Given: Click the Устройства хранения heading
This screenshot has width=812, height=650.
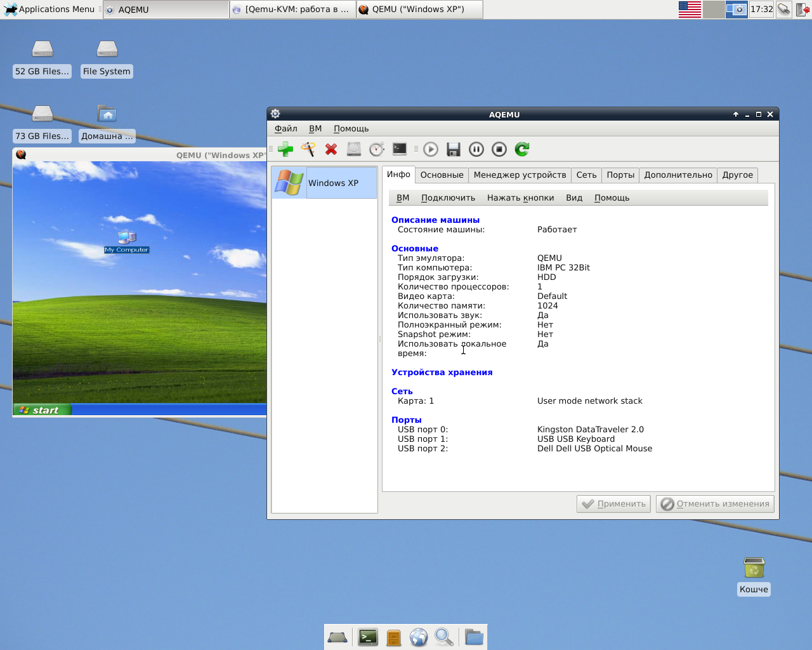Looking at the screenshot, I should [x=442, y=373].
